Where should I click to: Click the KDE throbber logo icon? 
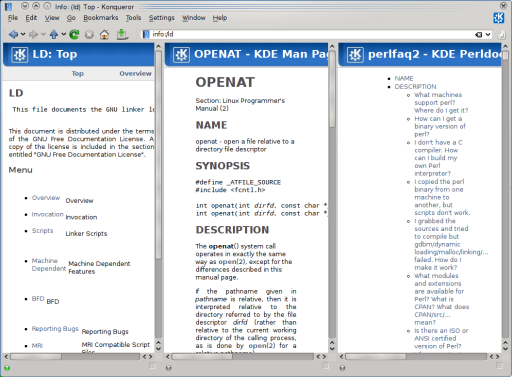tap(499, 18)
